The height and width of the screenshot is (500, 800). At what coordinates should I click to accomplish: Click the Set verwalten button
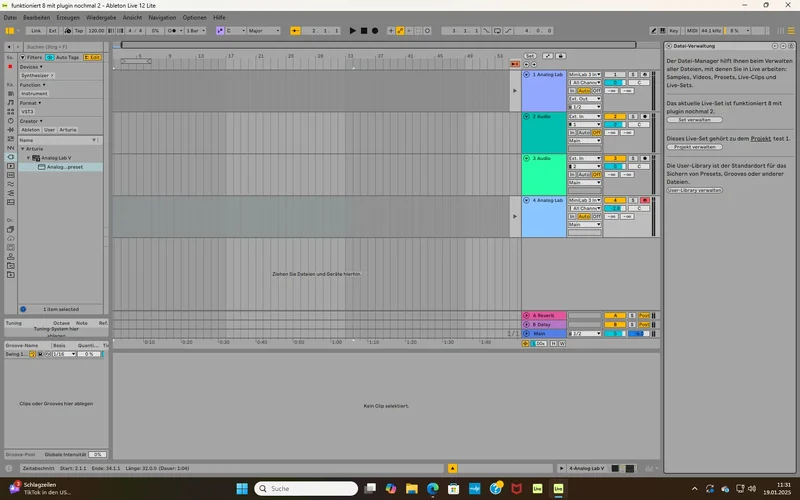(694, 120)
